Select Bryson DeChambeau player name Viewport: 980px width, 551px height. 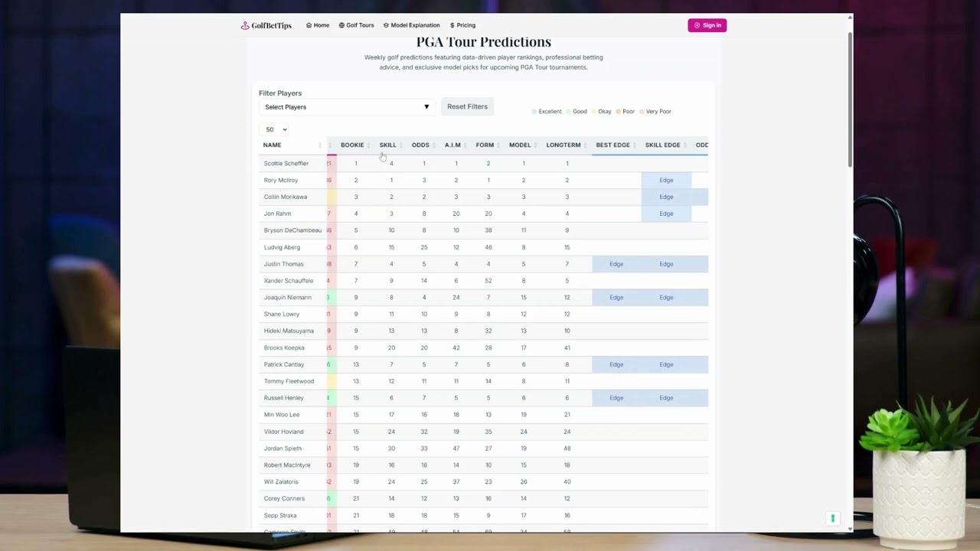click(x=292, y=230)
